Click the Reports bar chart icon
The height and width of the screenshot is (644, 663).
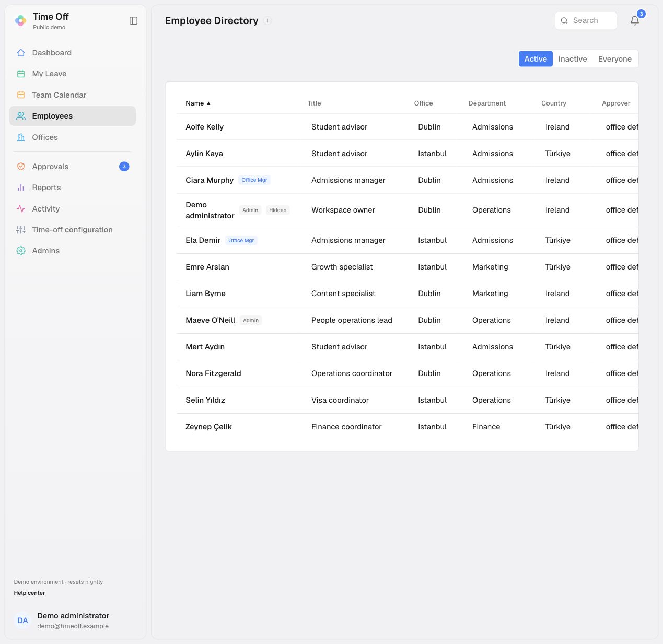(x=21, y=188)
